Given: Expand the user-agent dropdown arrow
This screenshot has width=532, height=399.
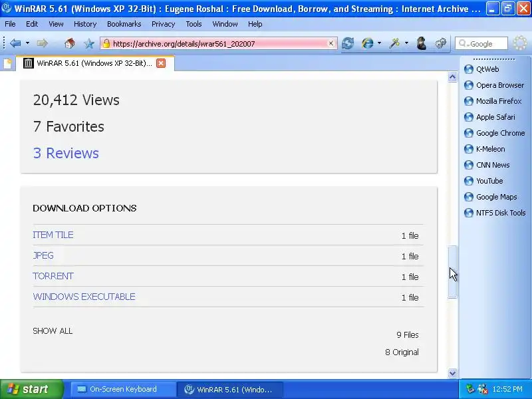Looking at the screenshot, I should tap(379, 43).
